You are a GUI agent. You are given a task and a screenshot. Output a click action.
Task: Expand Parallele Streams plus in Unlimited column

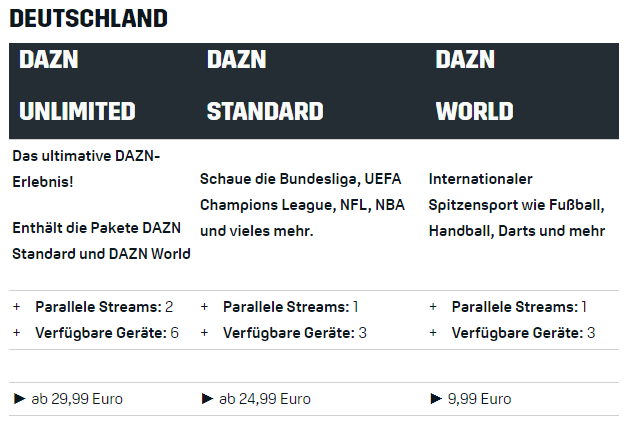(x=16, y=307)
